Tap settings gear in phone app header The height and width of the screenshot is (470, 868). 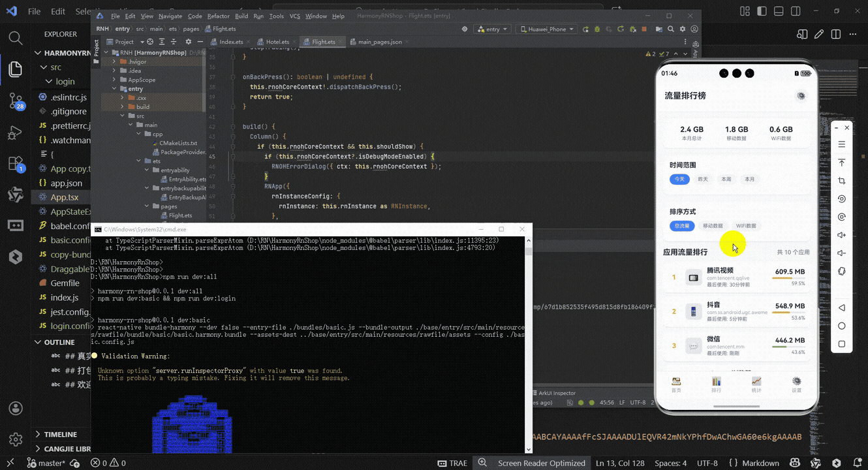click(801, 96)
